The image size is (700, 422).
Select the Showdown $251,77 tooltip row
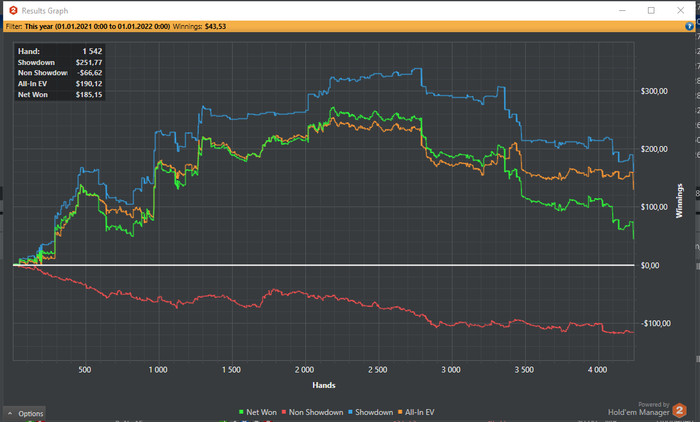60,63
